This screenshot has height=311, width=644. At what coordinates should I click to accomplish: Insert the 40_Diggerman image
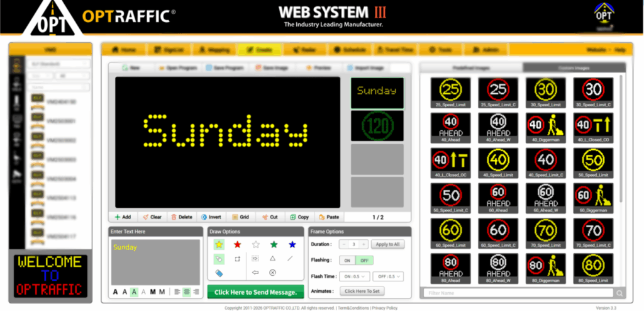[546, 128]
